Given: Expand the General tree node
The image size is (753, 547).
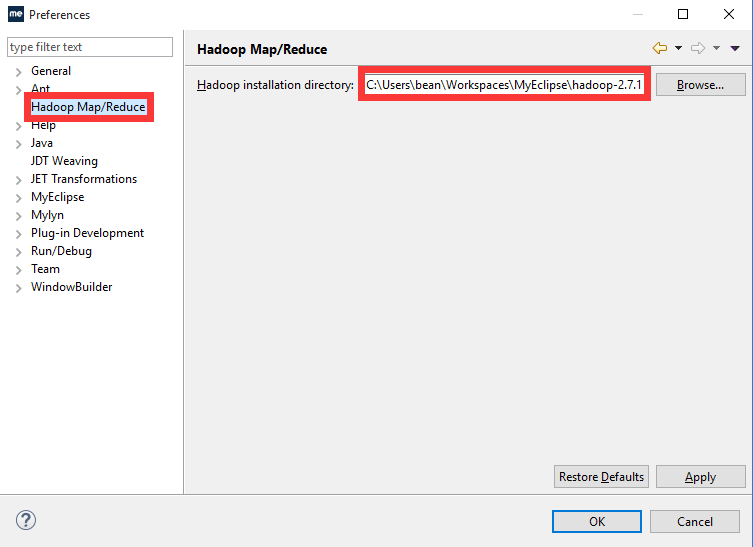Looking at the screenshot, I should tap(18, 71).
